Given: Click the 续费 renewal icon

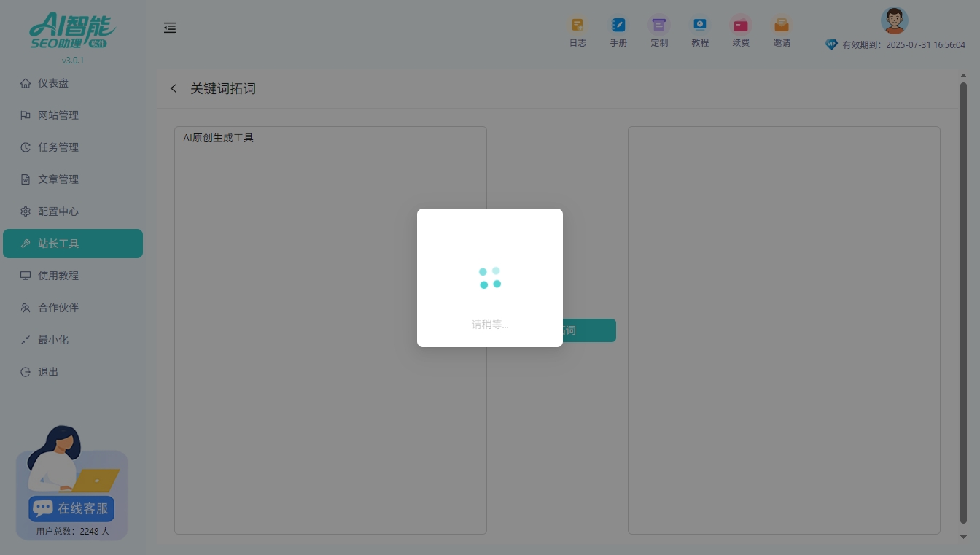Looking at the screenshot, I should (x=741, y=26).
